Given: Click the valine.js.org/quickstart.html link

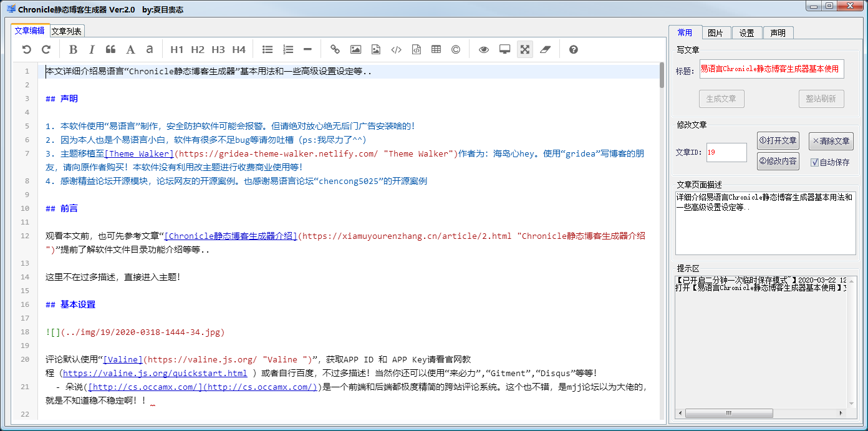Looking at the screenshot, I should tap(155, 373).
